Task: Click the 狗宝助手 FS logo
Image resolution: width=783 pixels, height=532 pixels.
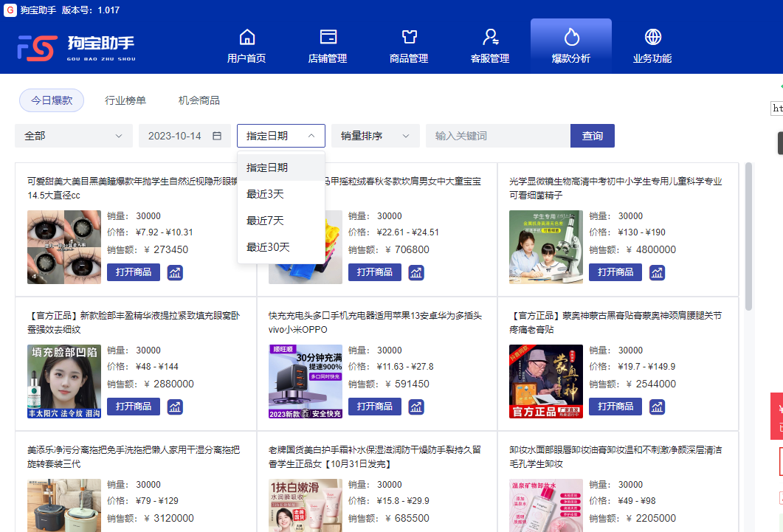Action: pyautogui.click(x=36, y=49)
